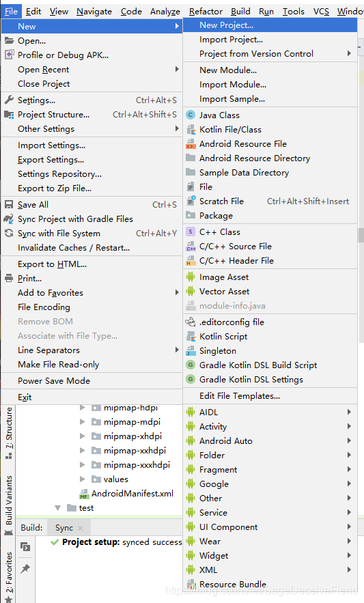Screen dimensions: 364x603
Task: Click the Gradle Kotlin DSL Build Script icon
Action: pyautogui.click(x=191, y=365)
